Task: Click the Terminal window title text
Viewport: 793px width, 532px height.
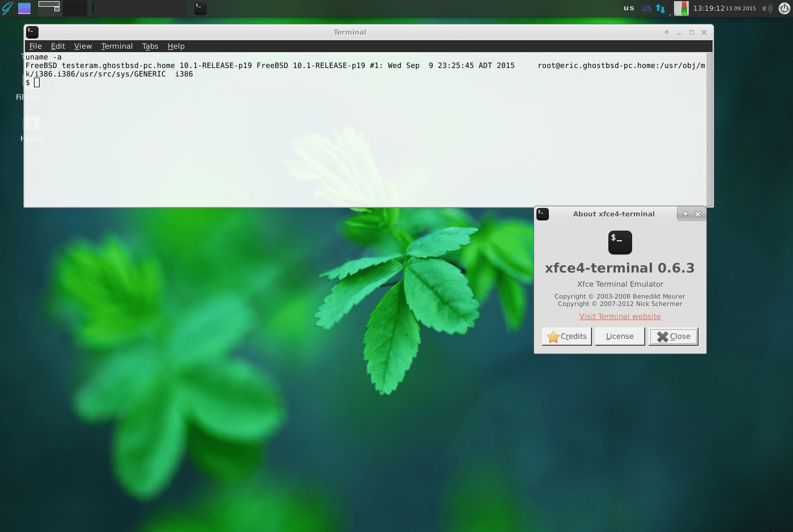Action: 349,32
